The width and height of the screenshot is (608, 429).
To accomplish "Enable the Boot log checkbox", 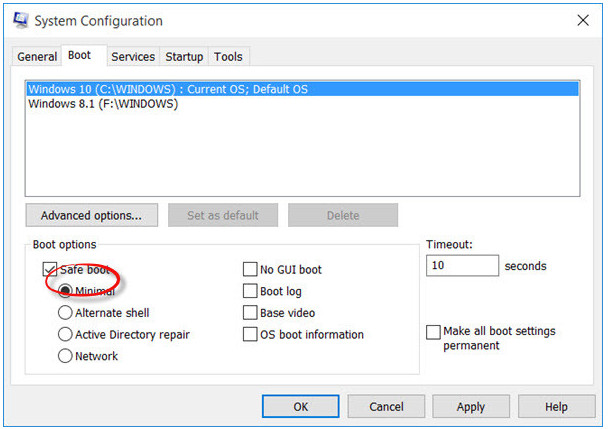I will (250, 291).
